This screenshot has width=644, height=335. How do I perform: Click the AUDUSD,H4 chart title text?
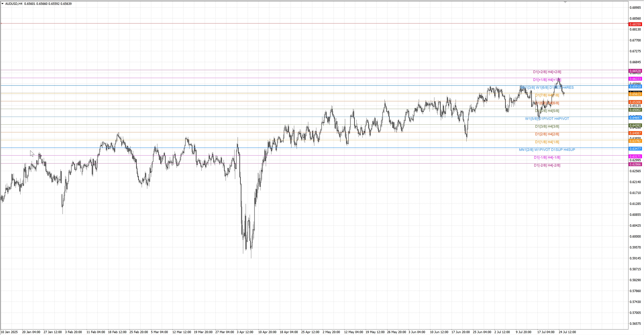14,4
